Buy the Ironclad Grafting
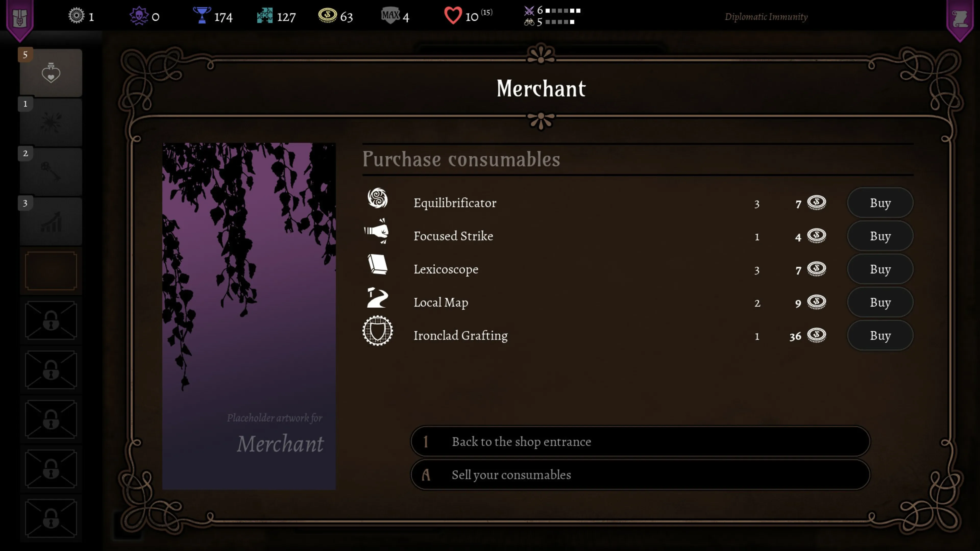The image size is (980, 551). [x=880, y=335]
